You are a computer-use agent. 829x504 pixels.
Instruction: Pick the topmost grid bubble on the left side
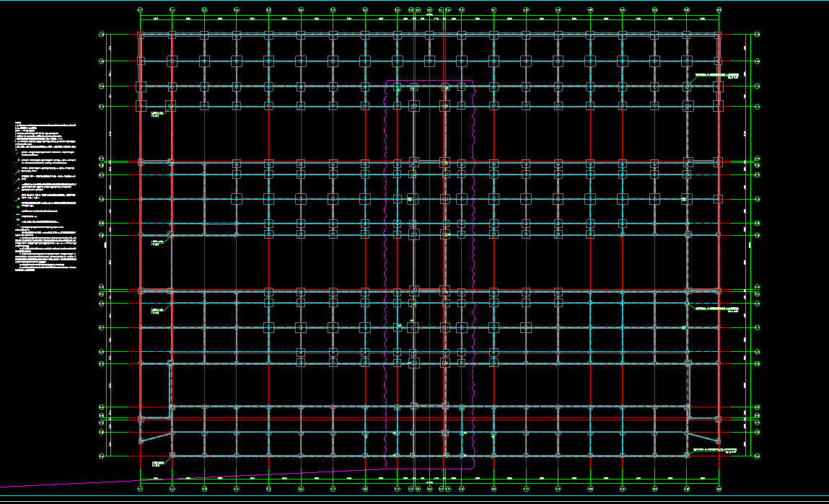pos(102,35)
